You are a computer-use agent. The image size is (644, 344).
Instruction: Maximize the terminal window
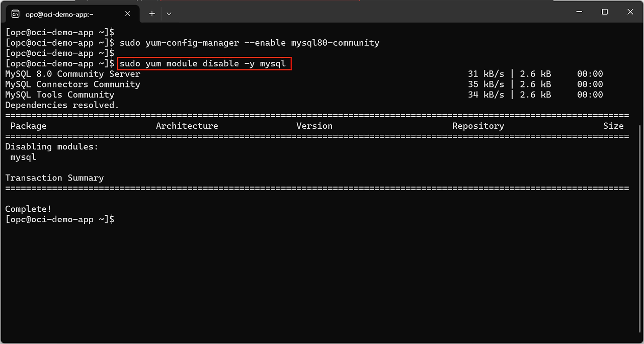click(605, 12)
